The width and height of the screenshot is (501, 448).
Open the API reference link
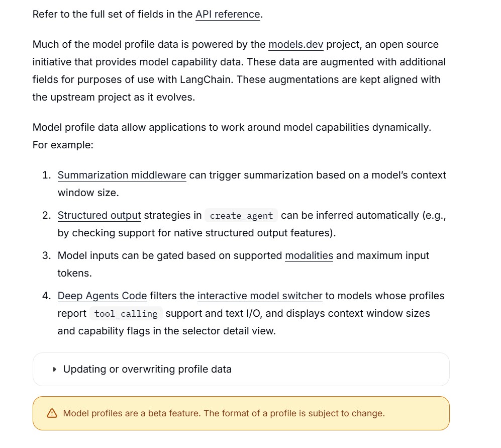coord(228,15)
